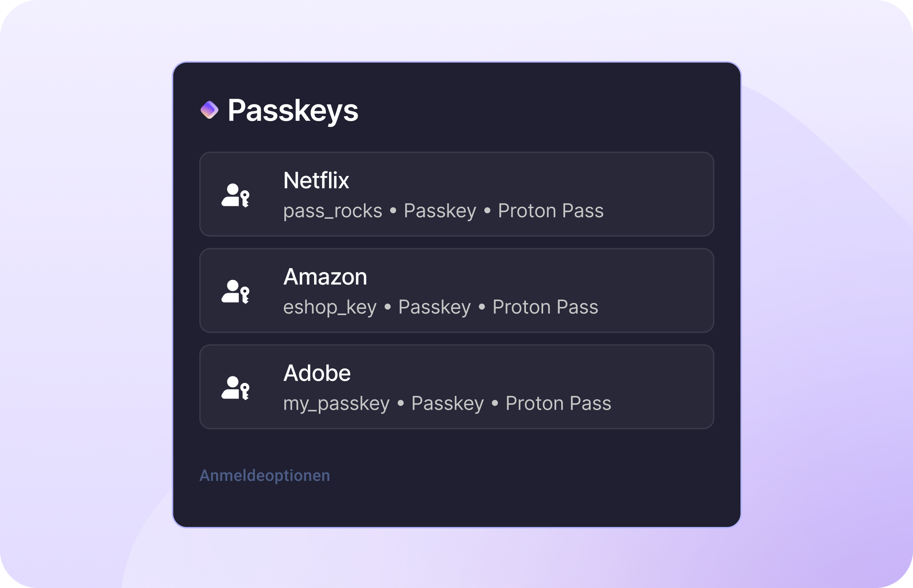913x588 pixels.
Task: Select the Adobe passkey entry title
Action: tap(317, 373)
